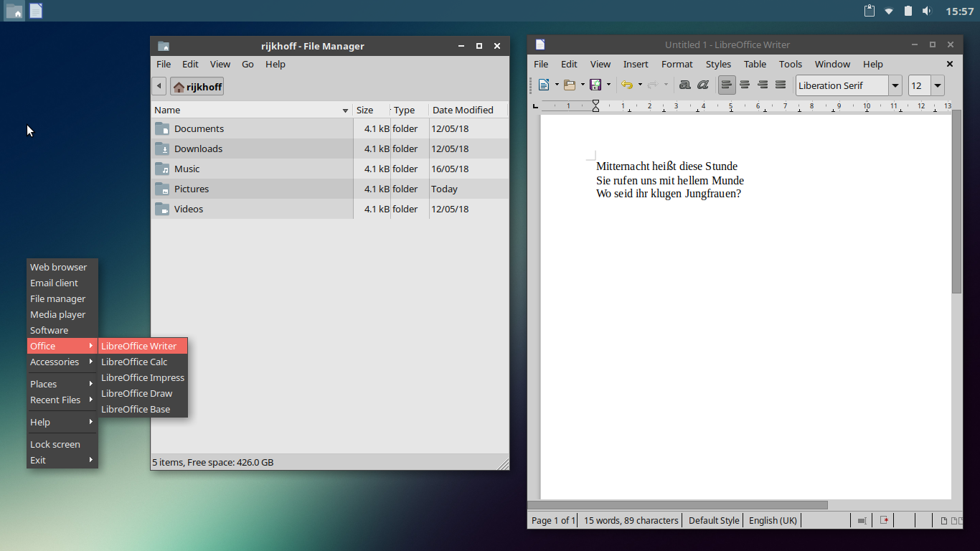Expand the New document dropdown arrow
980x551 pixels.
coord(557,85)
